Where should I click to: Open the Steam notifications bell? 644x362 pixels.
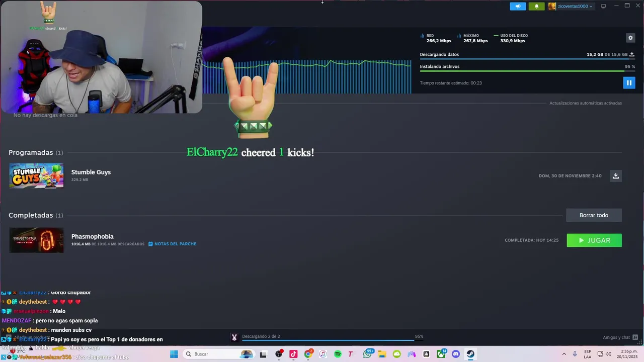coord(536,7)
